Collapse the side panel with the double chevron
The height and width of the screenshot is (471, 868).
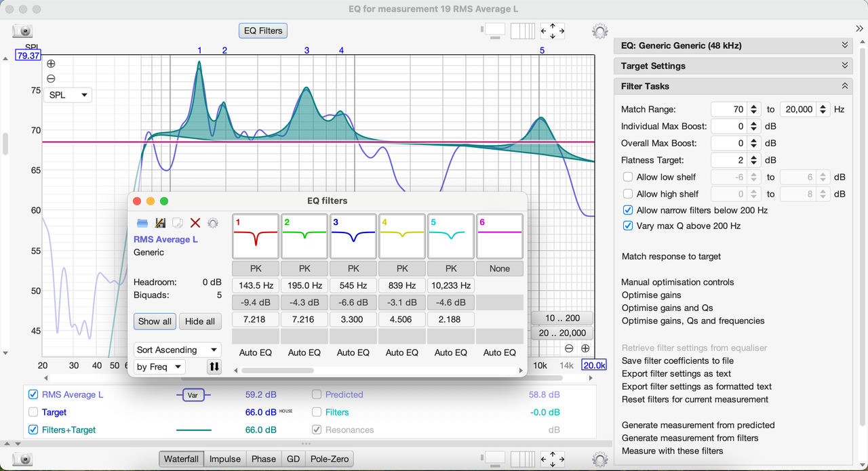(859, 28)
